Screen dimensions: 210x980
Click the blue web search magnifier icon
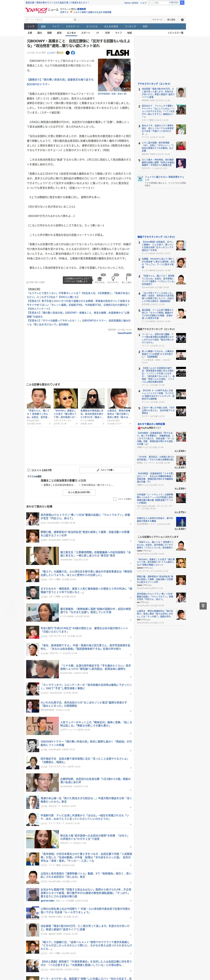click(x=182, y=3)
